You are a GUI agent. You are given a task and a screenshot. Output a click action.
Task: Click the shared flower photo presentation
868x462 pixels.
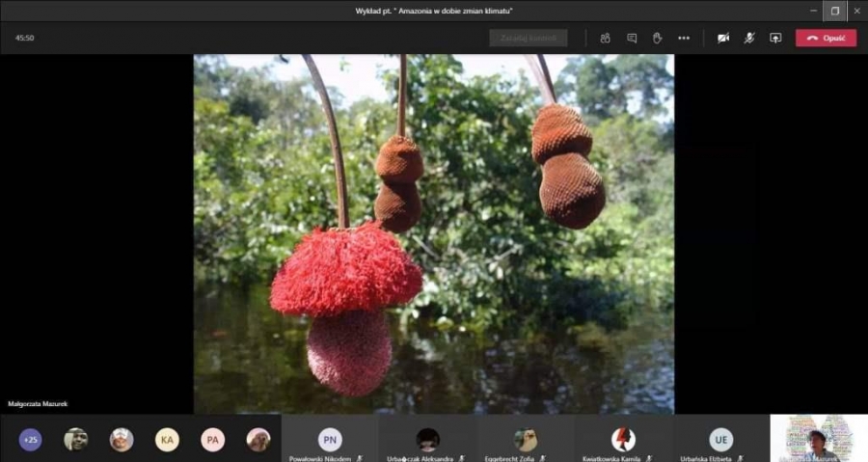click(433, 233)
